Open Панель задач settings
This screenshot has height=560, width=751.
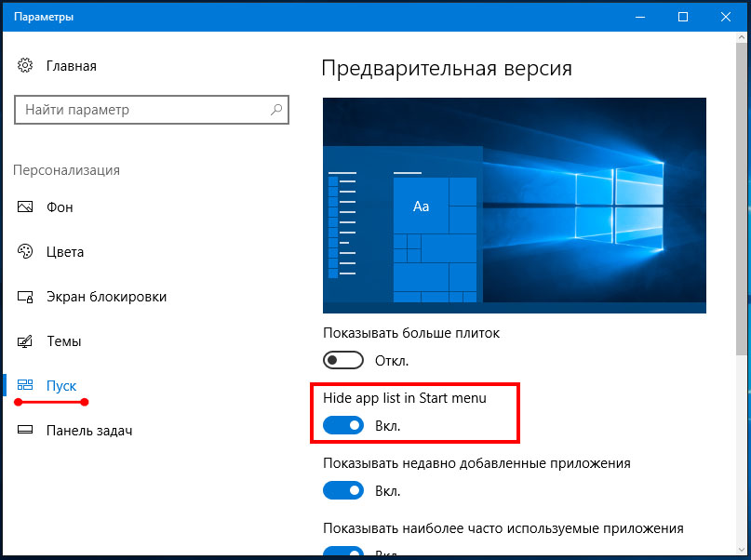pyautogui.click(x=89, y=431)
